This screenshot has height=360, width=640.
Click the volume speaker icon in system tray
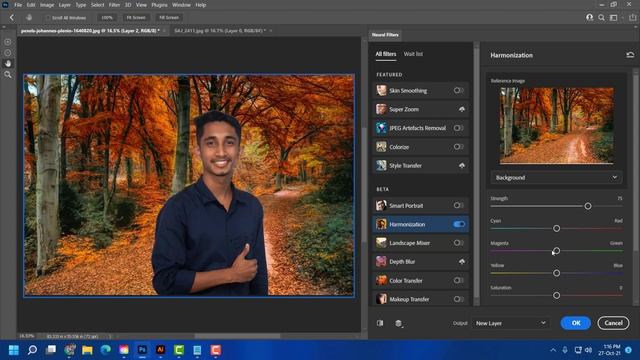coord(588,350)
